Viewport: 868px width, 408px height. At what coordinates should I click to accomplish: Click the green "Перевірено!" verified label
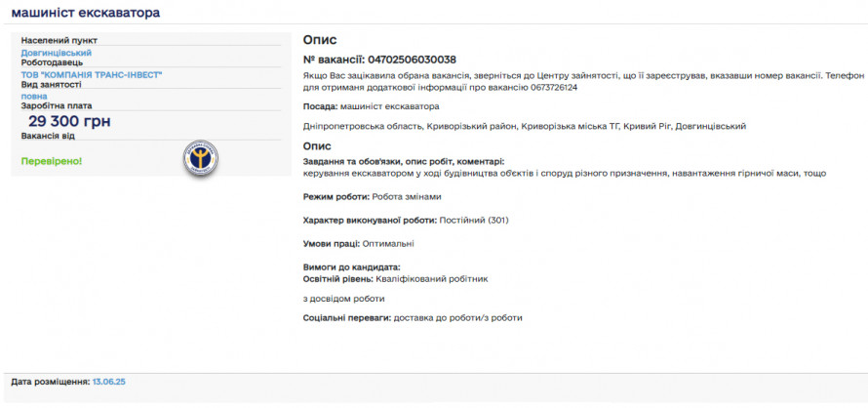(52, 160)
